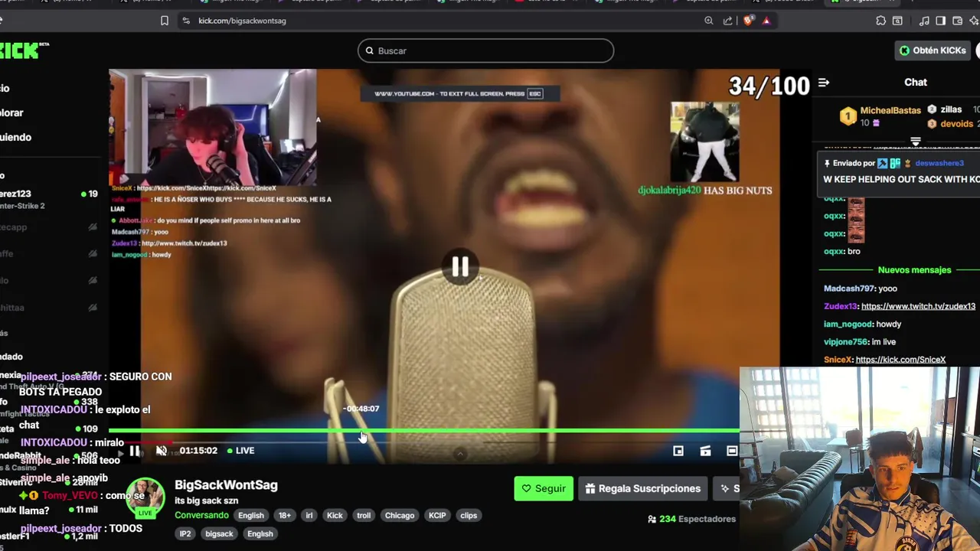Expand the leaderboard with the down chevron
This screenshot has height=551, width=980.
pos(915,142)
